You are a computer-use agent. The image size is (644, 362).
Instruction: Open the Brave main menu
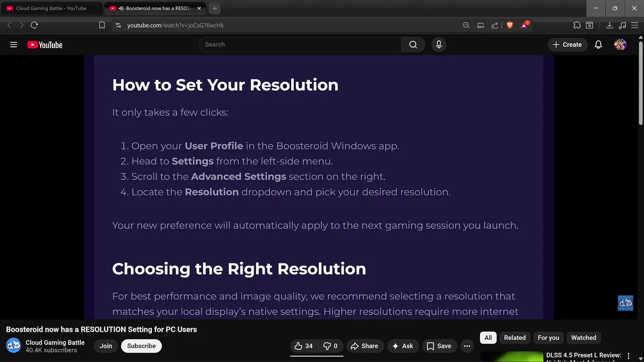(635, 25)
